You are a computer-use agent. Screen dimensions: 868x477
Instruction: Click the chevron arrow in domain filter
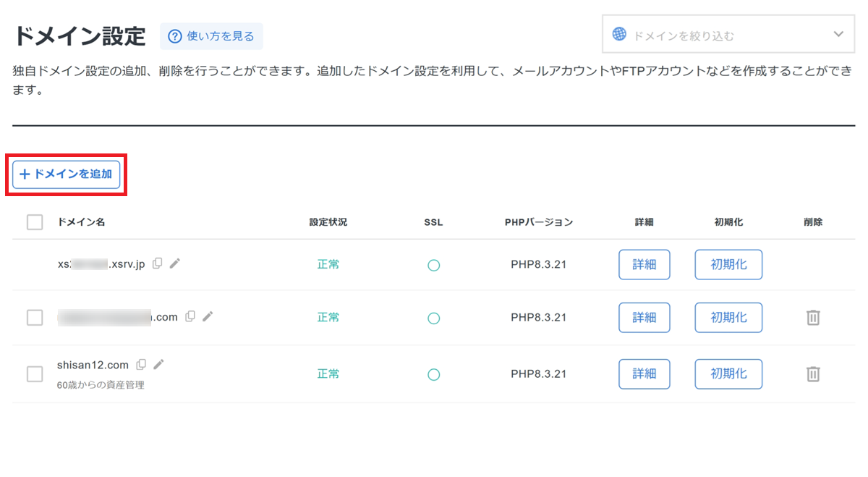point(838,35)
